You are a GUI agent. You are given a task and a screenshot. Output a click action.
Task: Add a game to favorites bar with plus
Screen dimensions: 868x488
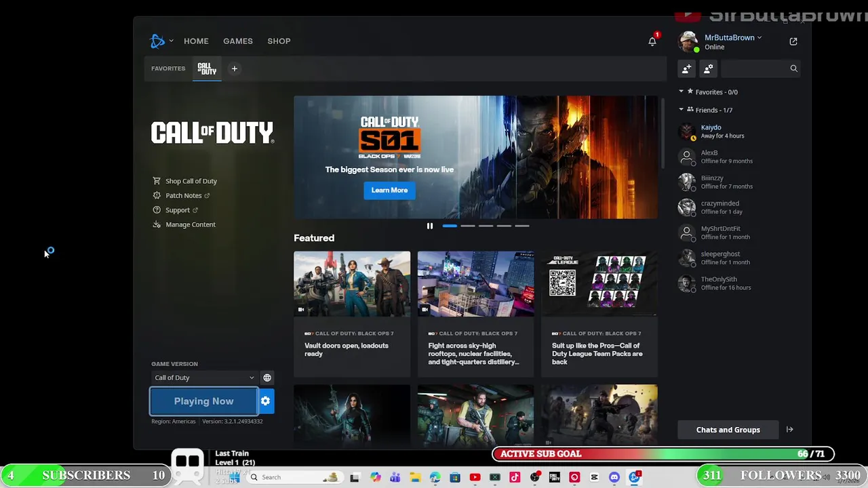click(x=234, y=68)
